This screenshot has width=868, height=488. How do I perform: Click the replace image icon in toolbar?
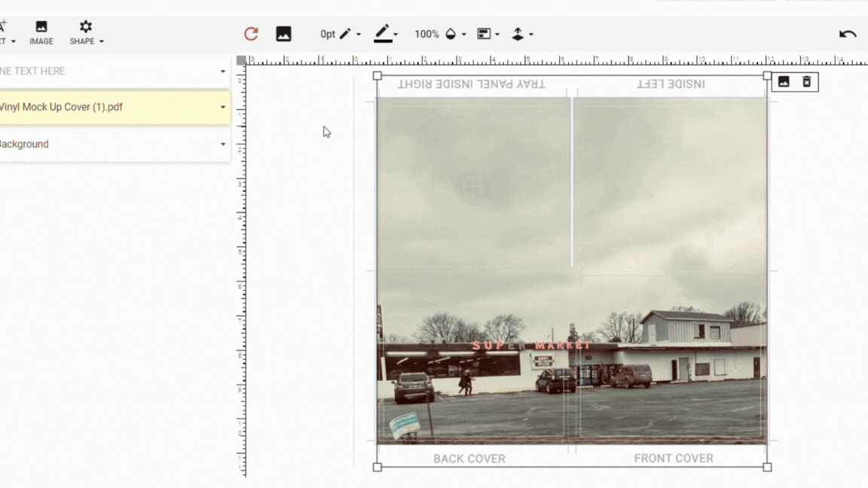coord(283,34)
